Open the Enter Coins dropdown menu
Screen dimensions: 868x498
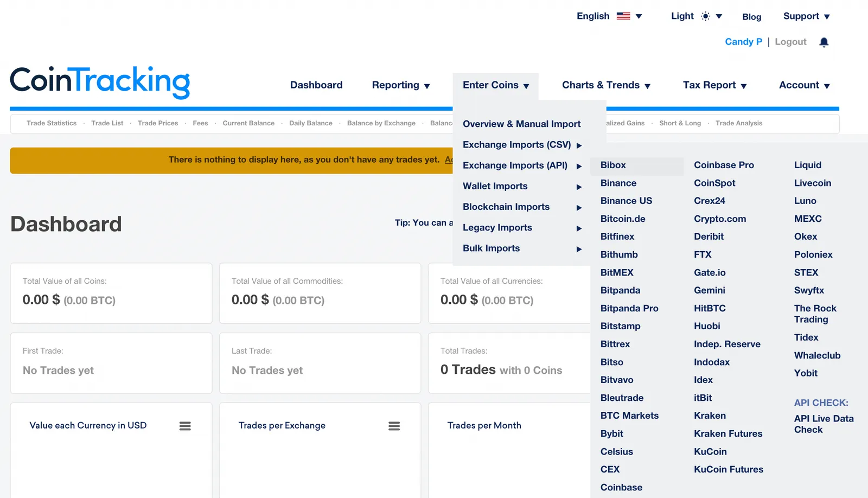pos(496,85)
